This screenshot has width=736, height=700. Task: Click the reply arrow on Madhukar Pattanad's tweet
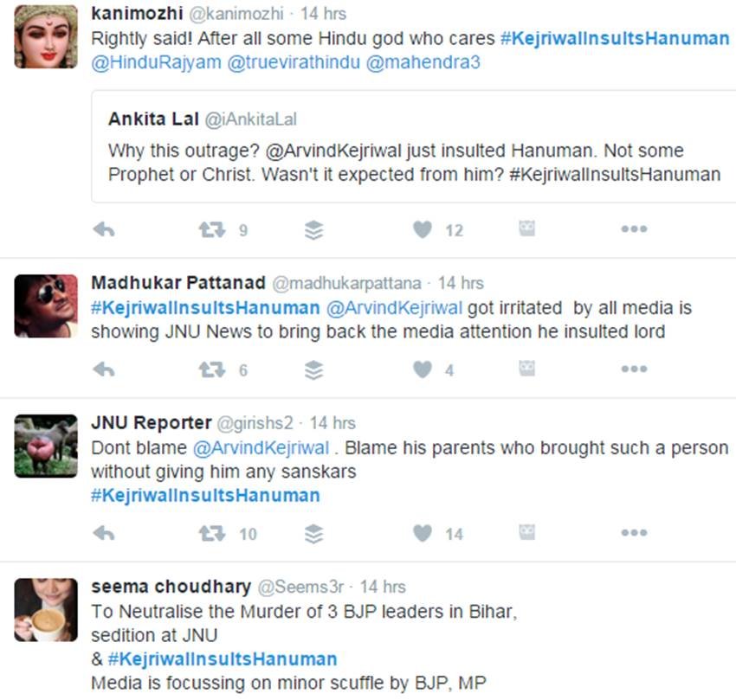point(103,369)
